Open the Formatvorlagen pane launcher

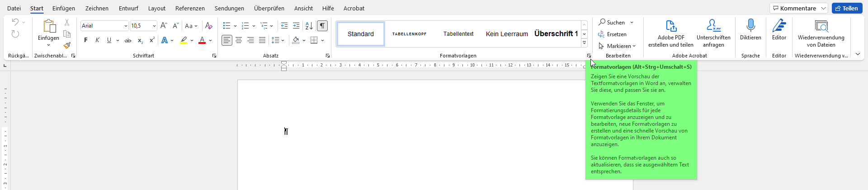pyautogui.click(x=589, y=56)
